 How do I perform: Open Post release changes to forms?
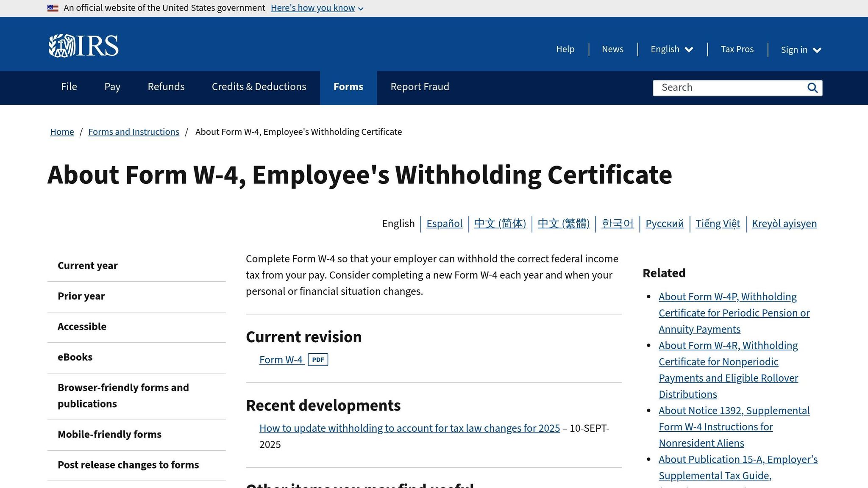136,465
